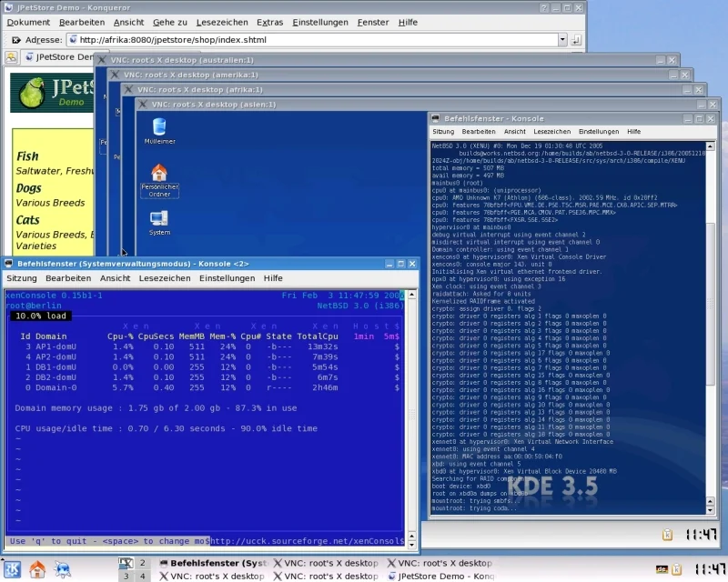Image resolution: width=728 pixels, height=582 pixels.
Task: Switch to virtual desktop 4 in pager
Action: click(143, 576)
